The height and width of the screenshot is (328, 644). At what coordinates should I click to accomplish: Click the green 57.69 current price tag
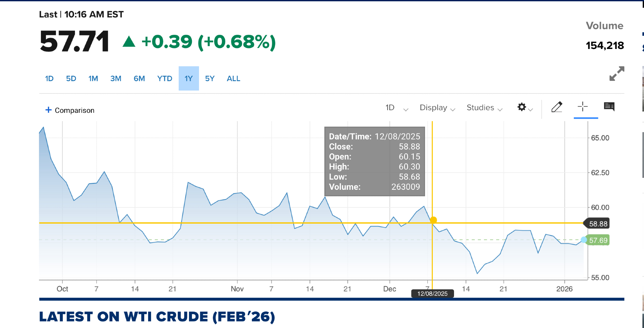(x=598, y=240)
